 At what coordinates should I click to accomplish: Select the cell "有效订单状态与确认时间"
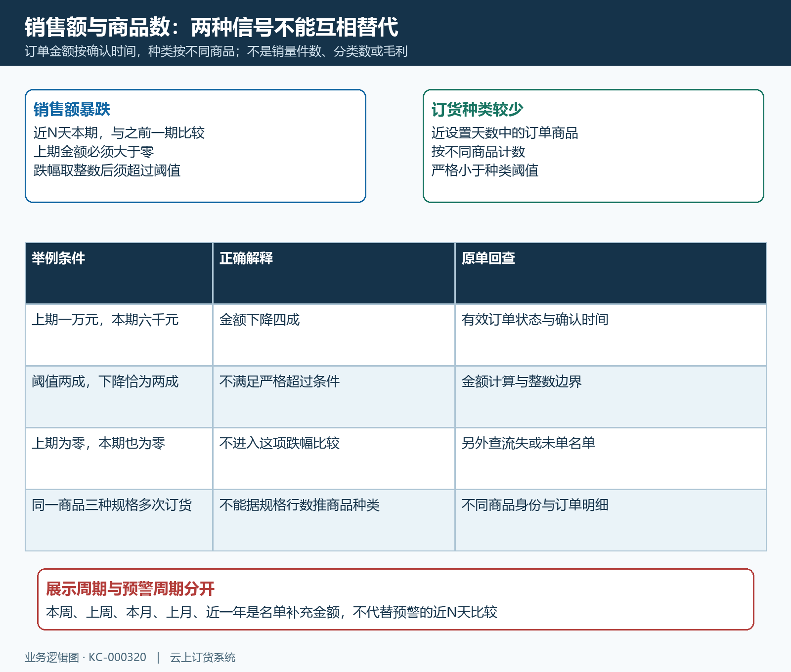(611, 335)
